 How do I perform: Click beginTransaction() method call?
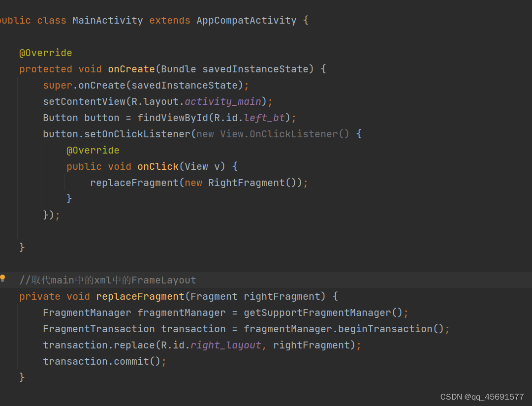(x=391, y=329)
